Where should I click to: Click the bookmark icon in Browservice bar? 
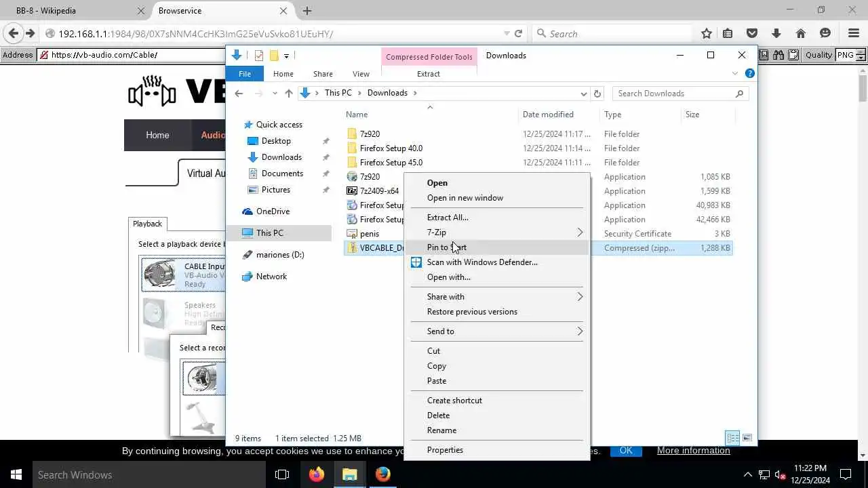click(x=764, y=55)
